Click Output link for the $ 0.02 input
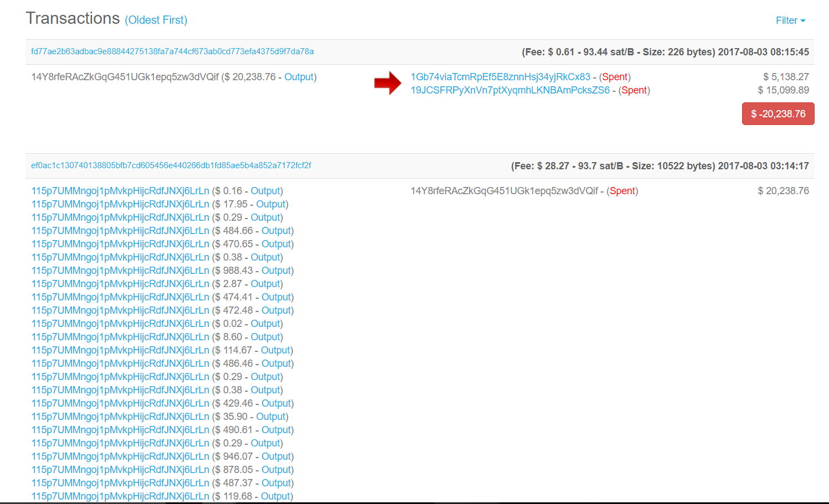The image size is (829, 504). 265,324
